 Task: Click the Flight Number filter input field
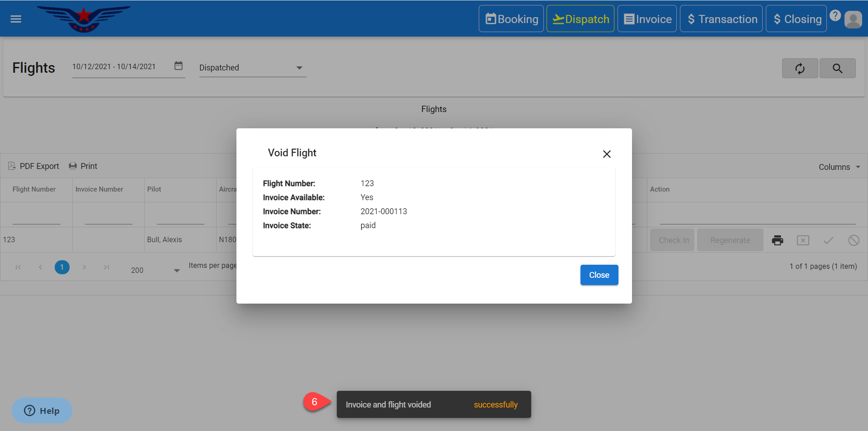(36, 217)
